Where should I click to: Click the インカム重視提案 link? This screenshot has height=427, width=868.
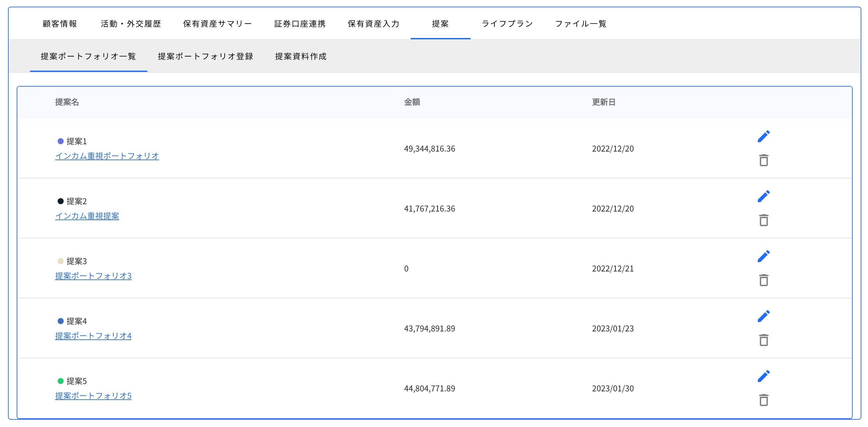87,216
